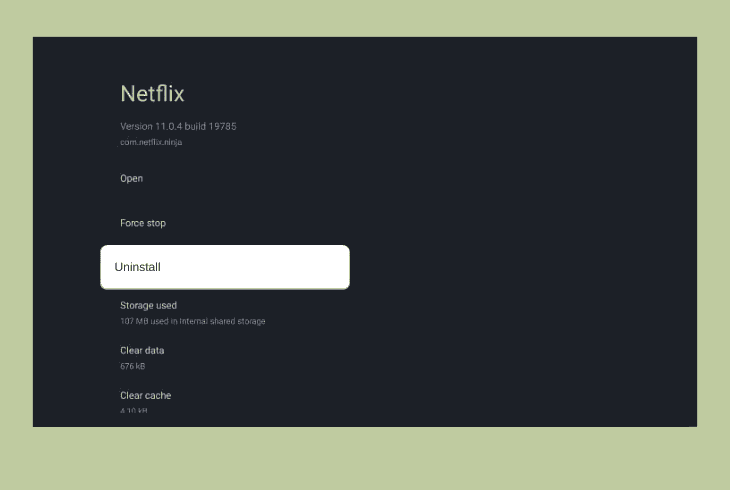Image resolution: width=730 pixels, height=490 pixels.
Task: Click the 107 MB internal storage text
Action: 193,321
